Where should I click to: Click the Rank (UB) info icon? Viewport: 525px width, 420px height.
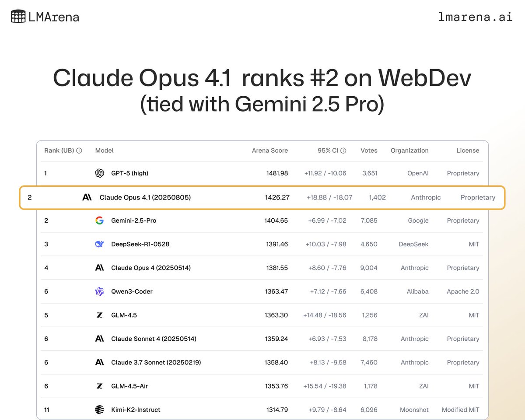pyautogui.click(x=79, y=150)
